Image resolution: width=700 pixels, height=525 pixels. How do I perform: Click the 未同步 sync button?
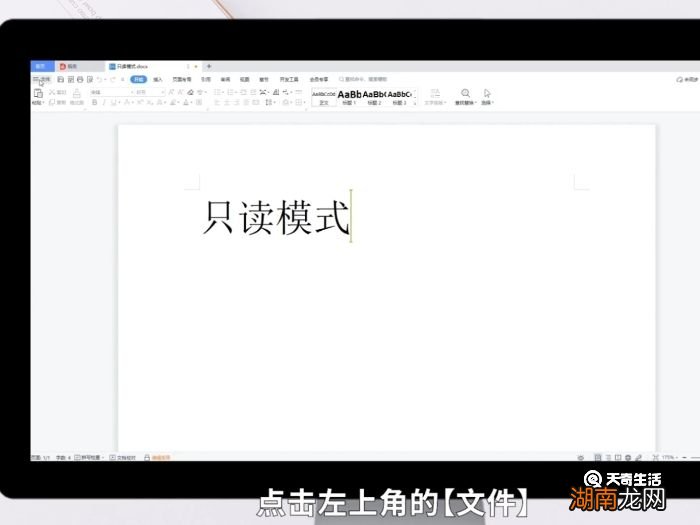coord(688,79)
